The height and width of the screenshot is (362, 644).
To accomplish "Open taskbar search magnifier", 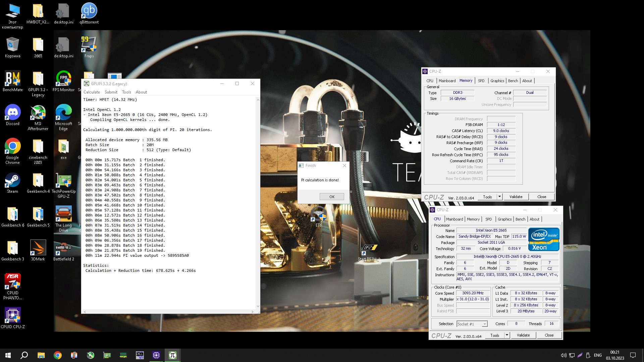I will coord(24,355).
